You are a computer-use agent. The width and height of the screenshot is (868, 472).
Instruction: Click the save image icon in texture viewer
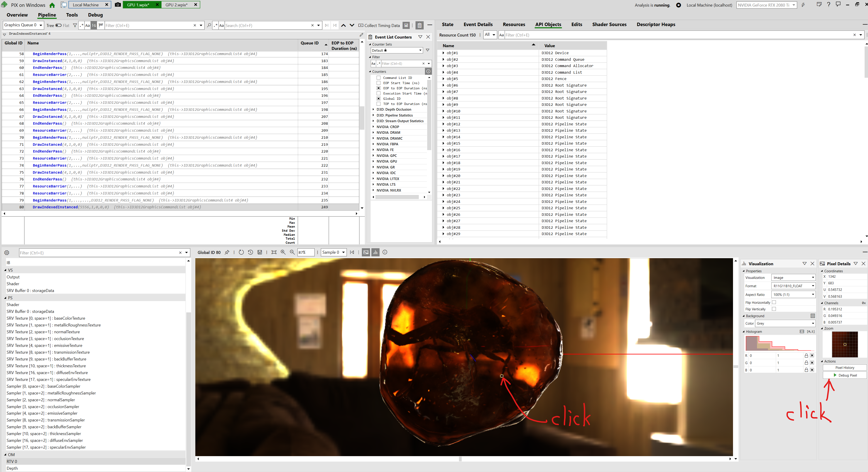260,252
